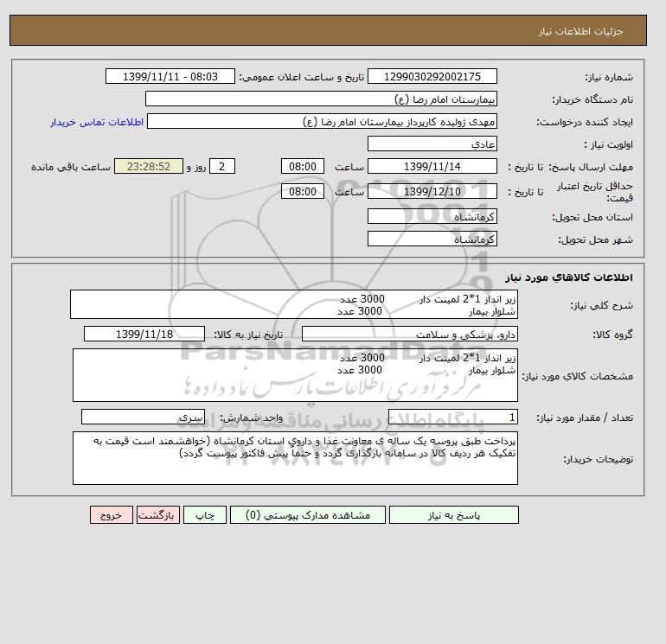This screenshot has width=666, height=644.
Task: Click the price validity date 1399/12/10
Action: [x=432, y=191]
